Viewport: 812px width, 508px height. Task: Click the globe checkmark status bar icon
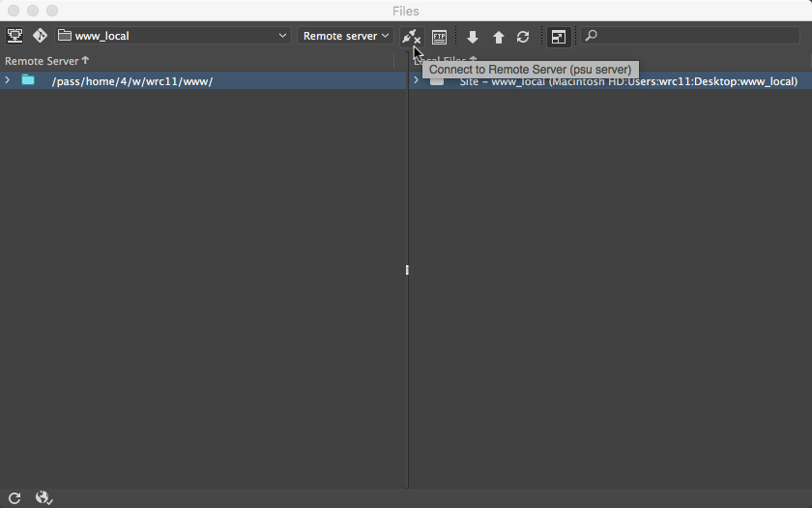click(43, 497)
